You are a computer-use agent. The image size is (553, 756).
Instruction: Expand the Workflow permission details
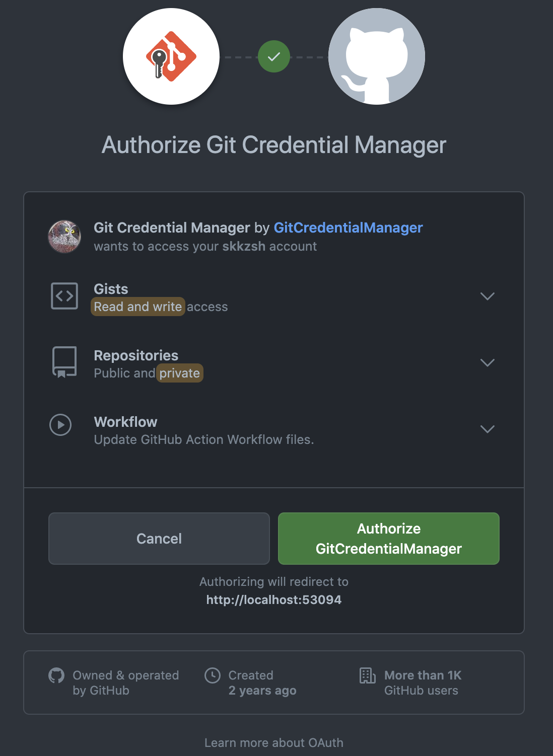(487, 429)
